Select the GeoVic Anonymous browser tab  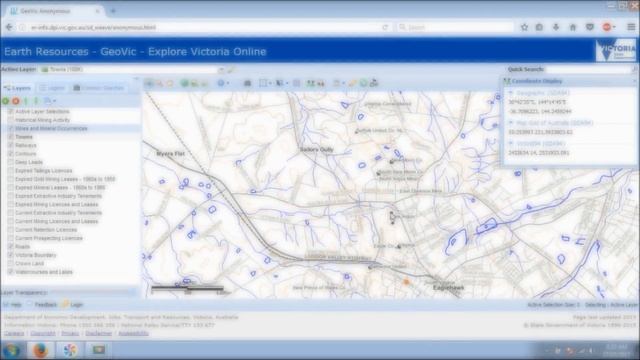pos(54,11)
